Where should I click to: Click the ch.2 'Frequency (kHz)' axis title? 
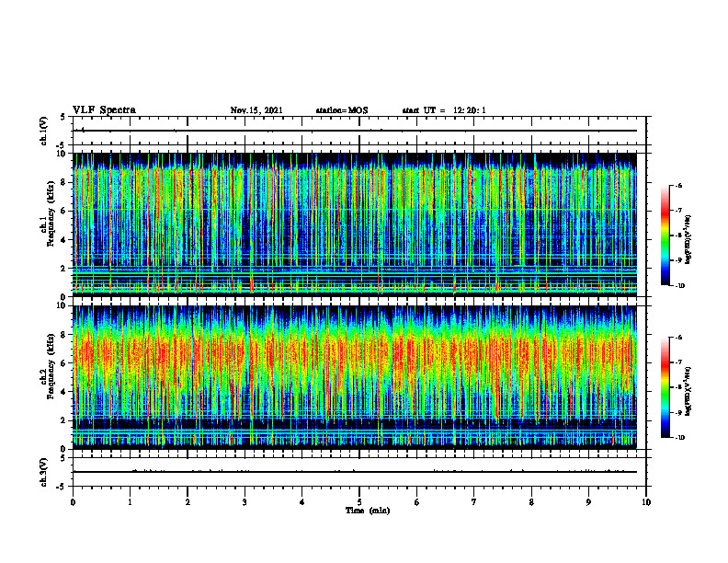tap(51, 366)
